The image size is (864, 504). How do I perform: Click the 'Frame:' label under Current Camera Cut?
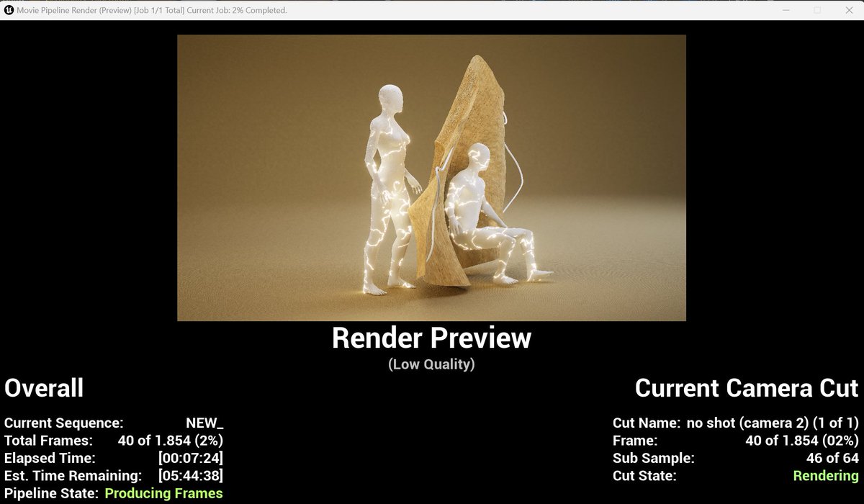pyautogui.click(x=635, y=440)
